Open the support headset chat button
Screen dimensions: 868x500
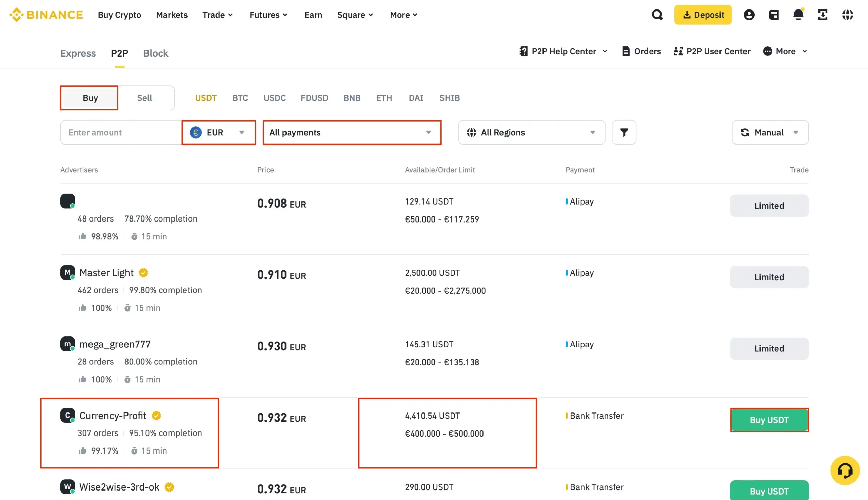tap(845, 470)
